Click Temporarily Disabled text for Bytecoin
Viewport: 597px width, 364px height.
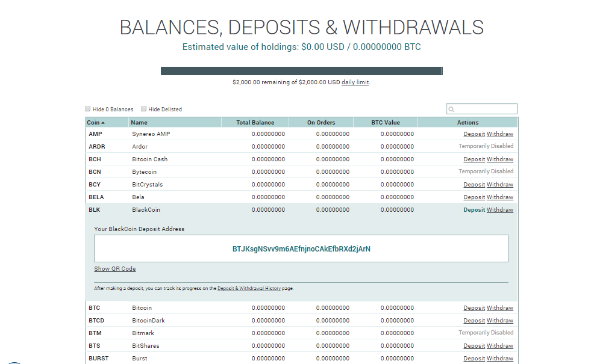486,171
